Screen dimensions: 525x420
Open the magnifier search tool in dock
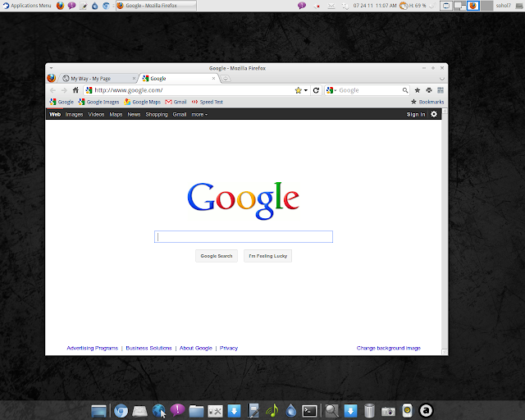[x=331, y=411]
